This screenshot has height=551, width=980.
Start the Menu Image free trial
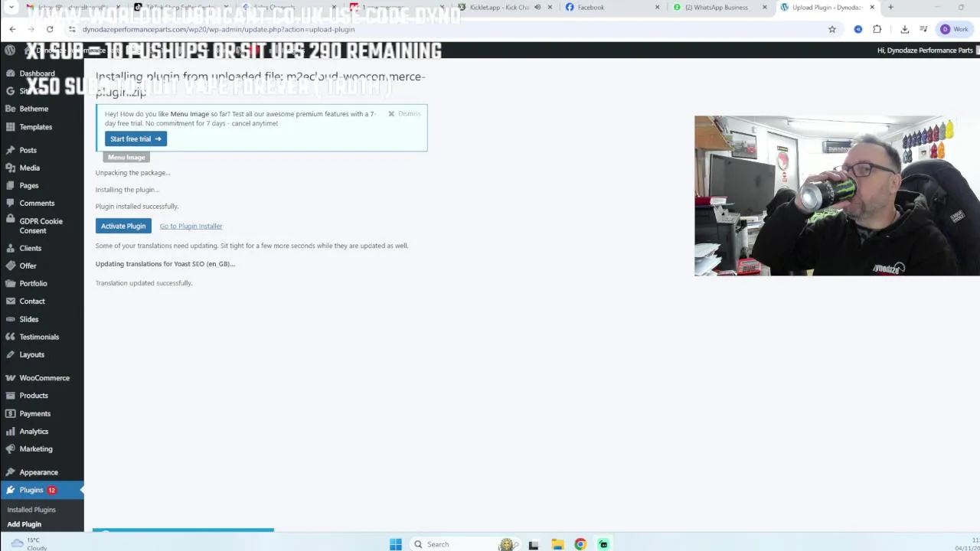136,139
